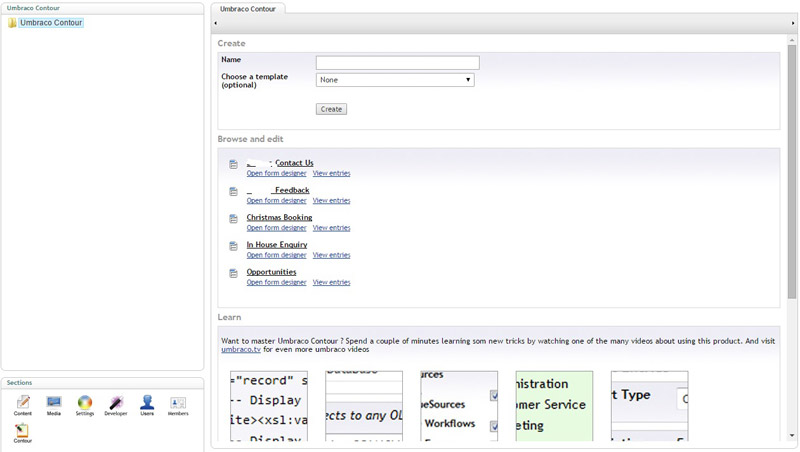Open form designer for Feedback
Viewport: 800px width, 452px height.
[277, 200]
